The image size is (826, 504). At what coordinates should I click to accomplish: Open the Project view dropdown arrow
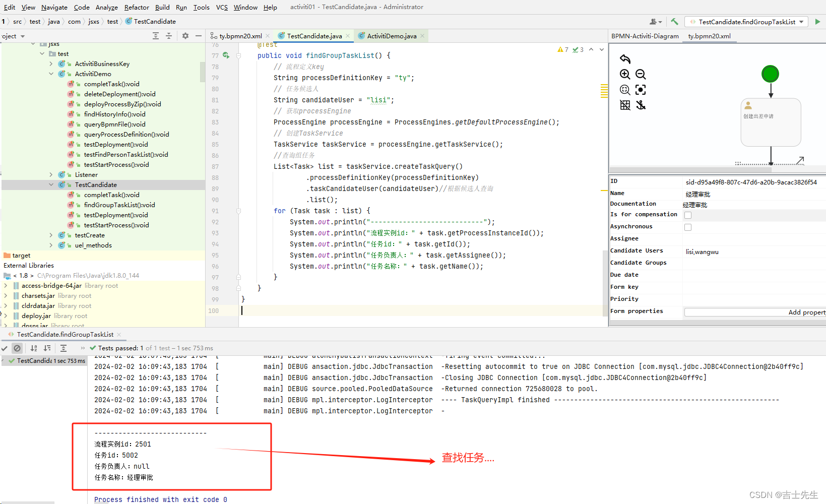click(23, 36)
